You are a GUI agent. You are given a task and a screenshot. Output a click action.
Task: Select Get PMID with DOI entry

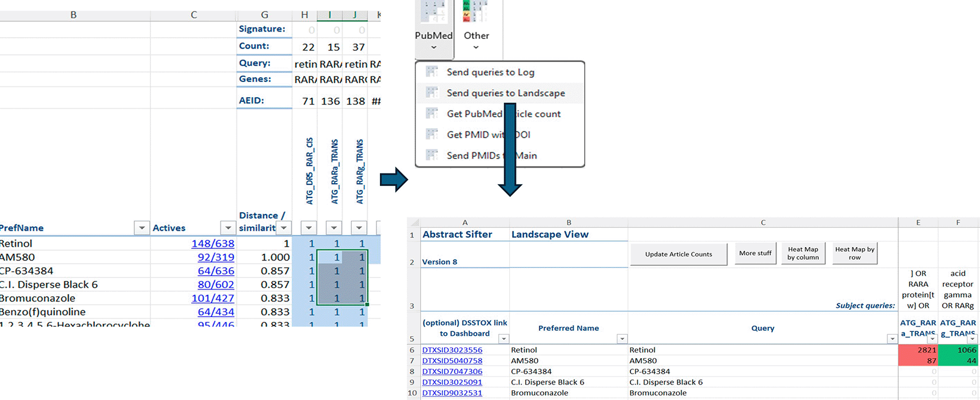[x=499, y=134]
